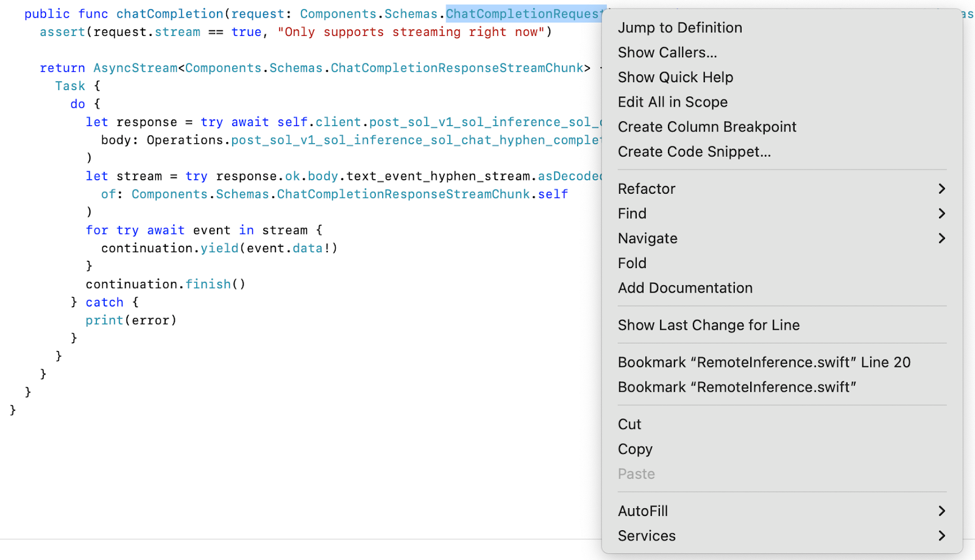Expand the Refactor submenu arrow

pyautogui.click(x=941, y=189)
